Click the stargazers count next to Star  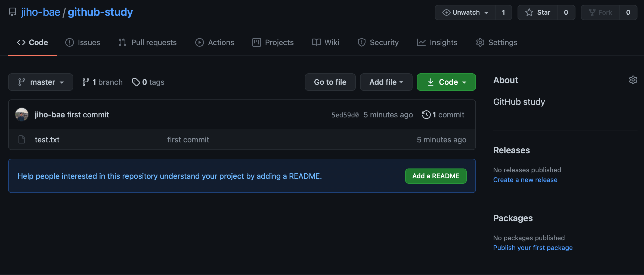566,12
